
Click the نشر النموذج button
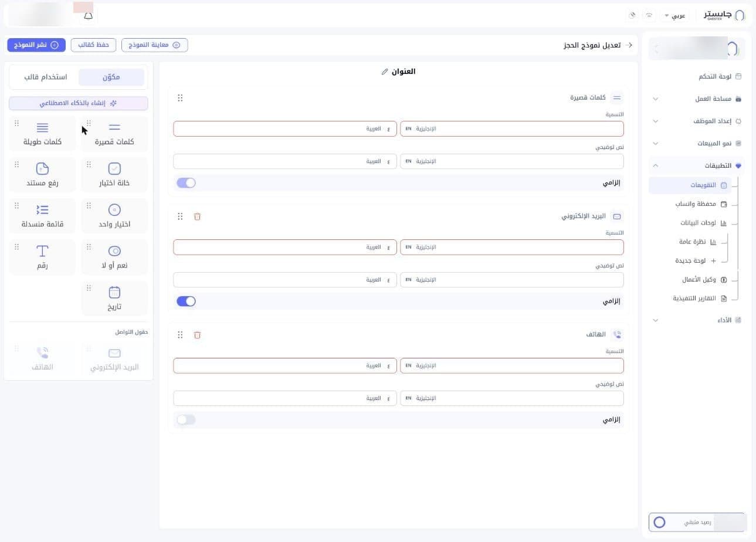36,45
